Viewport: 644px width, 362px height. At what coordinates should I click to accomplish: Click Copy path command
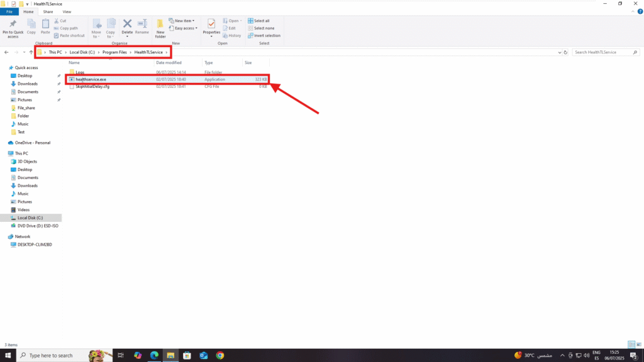point(65,28)
